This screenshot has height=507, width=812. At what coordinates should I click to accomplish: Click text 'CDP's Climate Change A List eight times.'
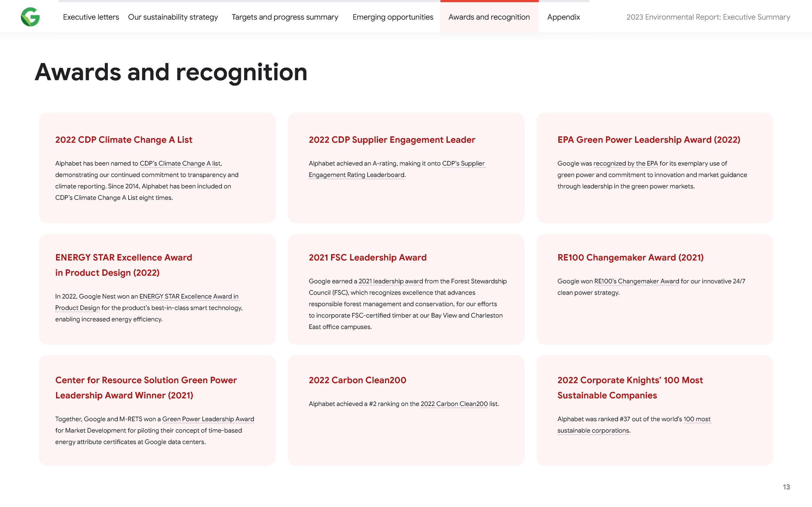pos(114,198)
